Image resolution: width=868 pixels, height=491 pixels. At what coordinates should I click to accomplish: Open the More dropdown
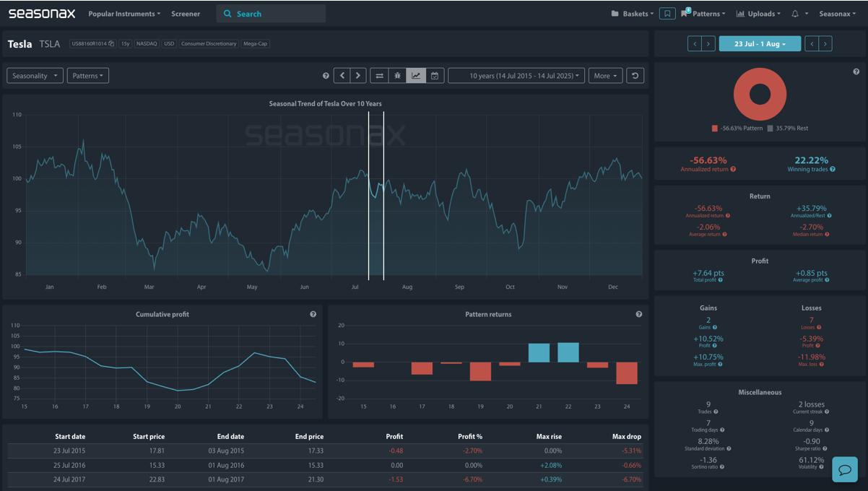pyautogui.click(x=604, y=76)
